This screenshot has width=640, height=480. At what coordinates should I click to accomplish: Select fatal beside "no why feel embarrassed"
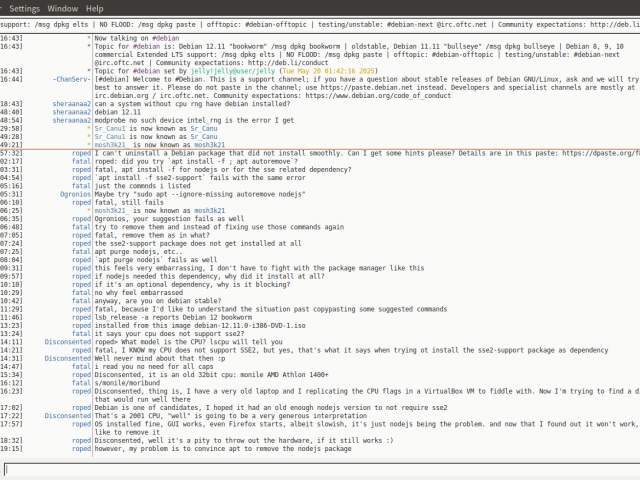point(81,293)
